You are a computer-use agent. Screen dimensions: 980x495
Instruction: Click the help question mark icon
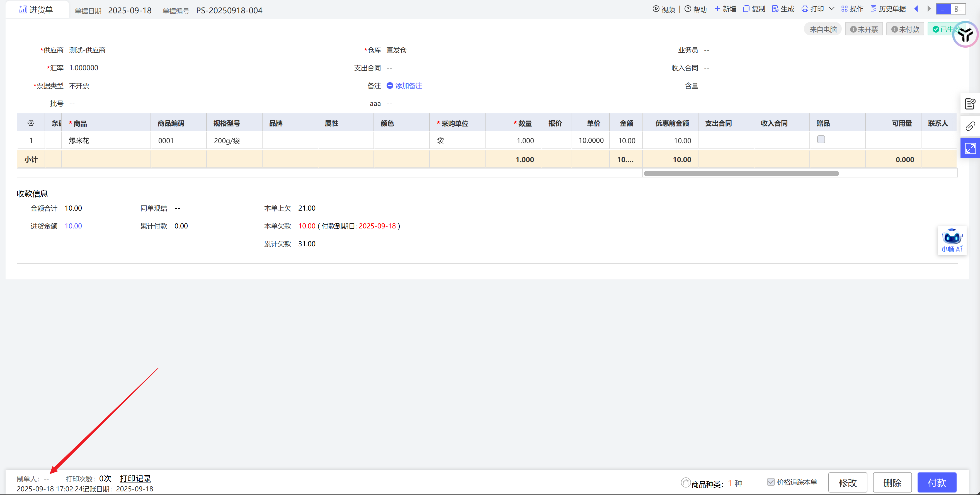688,9
